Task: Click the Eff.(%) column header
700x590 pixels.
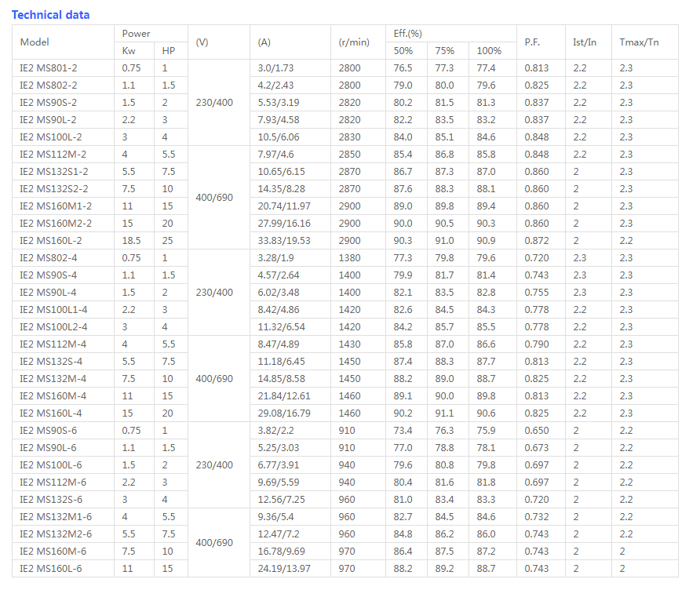Action: point(408,34)
